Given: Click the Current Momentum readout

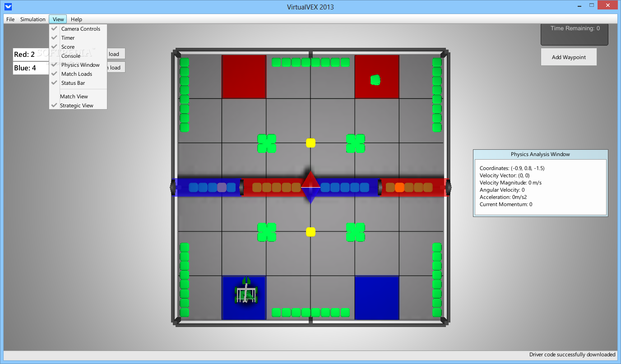Looking at the screenshot, I should click(506, 204).
